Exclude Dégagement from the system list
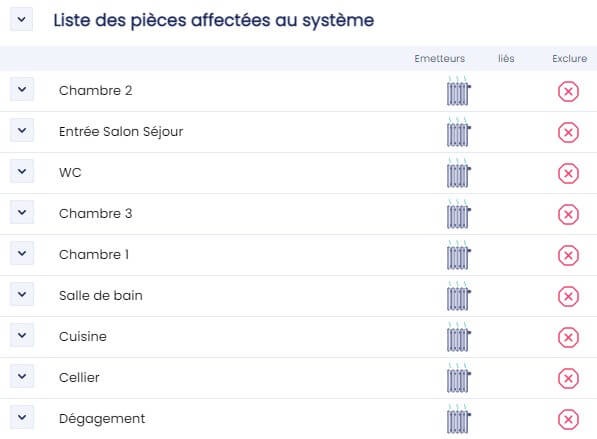The width and height of the screenshot is (597, 439). [568, 420]
